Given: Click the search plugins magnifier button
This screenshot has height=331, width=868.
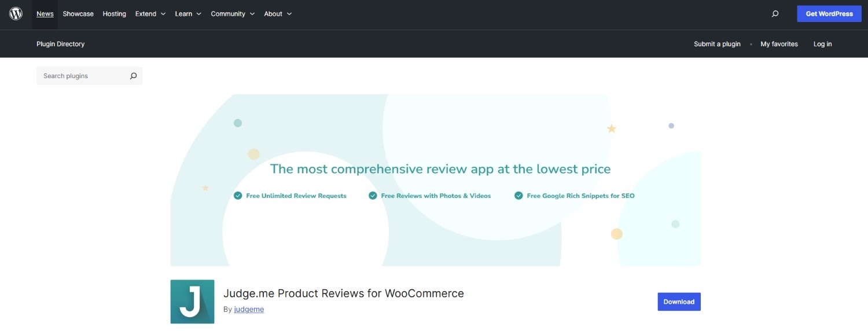Looking at the screenshot, I should 133,76.
